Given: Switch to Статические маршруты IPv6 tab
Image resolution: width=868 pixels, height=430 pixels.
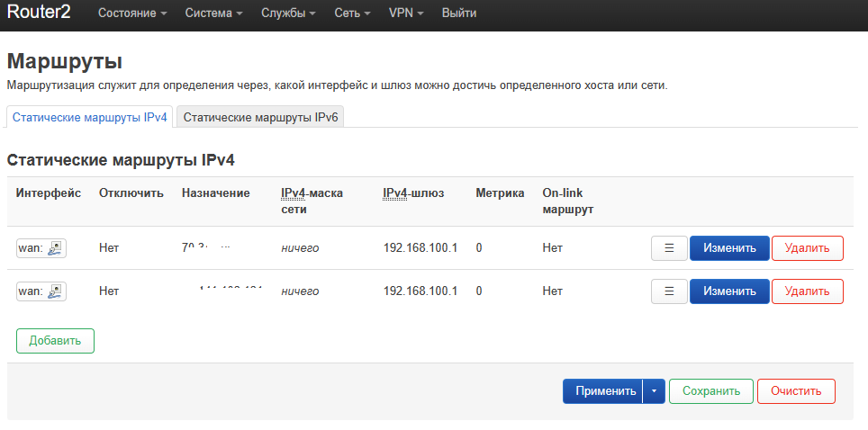Looking at the screenshot, I should click(x=260, y=118).
